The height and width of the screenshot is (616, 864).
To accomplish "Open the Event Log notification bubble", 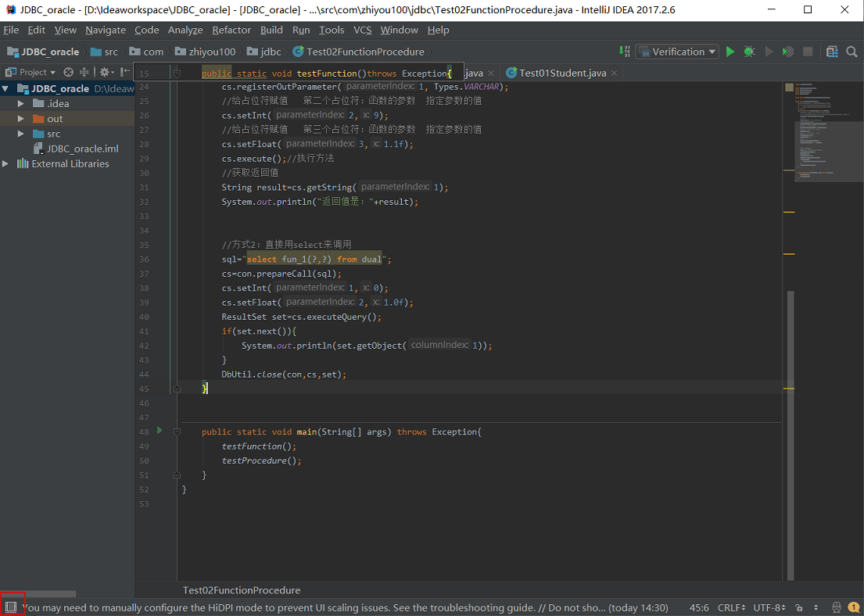I will point(853,607).
